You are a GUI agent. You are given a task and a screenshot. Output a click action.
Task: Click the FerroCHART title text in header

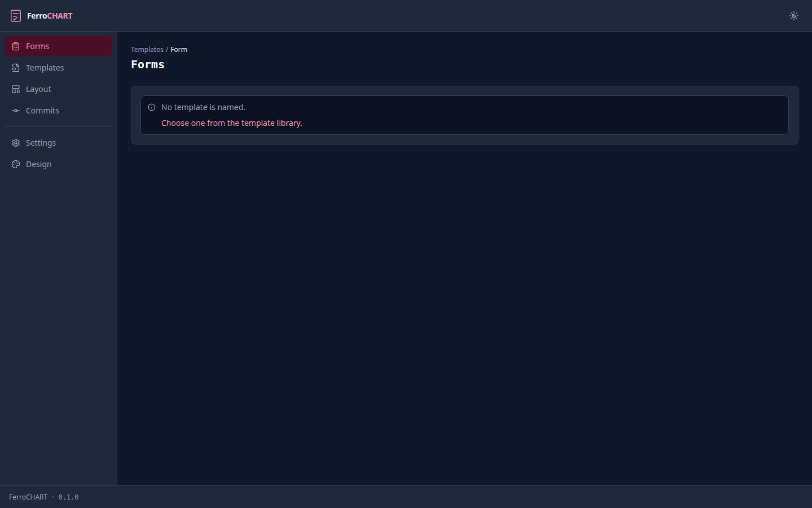(x=50, y=16)
